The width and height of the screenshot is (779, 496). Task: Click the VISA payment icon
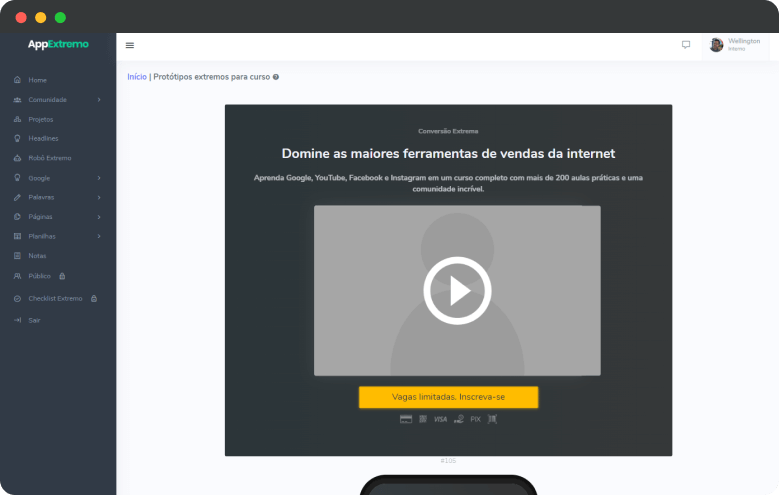click(x=440, y=419)
